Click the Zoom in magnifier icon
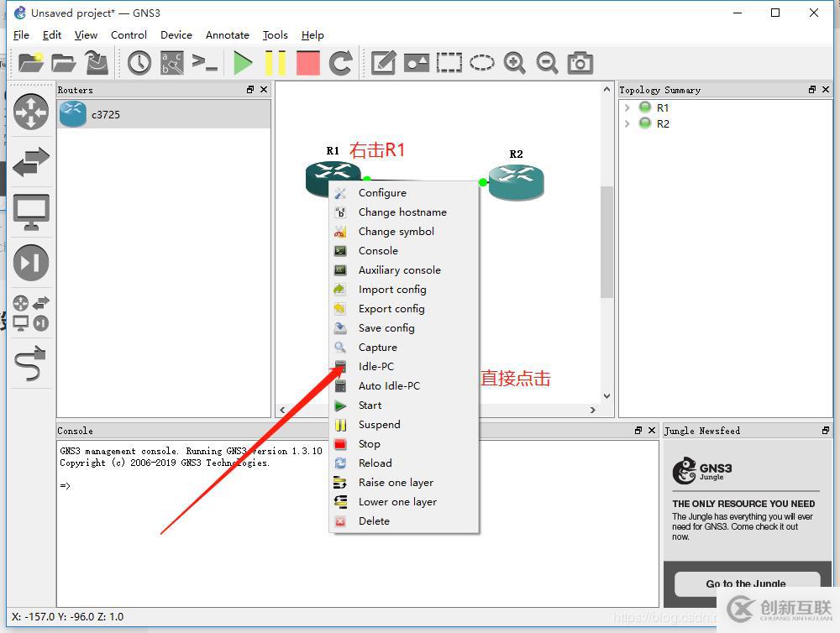This screenshot has width=840, height=633. coord(514,63)
